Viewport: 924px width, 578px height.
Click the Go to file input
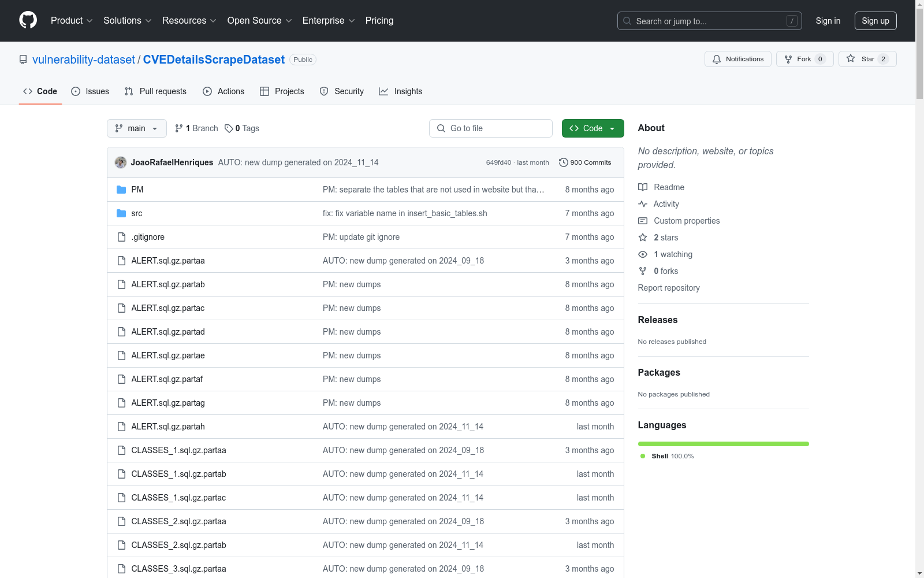(491, 128)
